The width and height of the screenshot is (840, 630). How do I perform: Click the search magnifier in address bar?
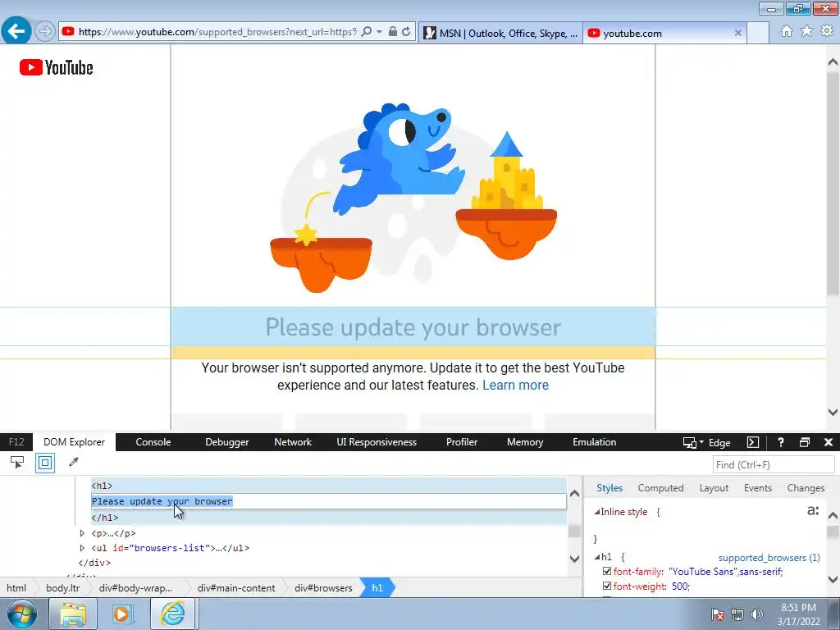(x=367, y=32)
